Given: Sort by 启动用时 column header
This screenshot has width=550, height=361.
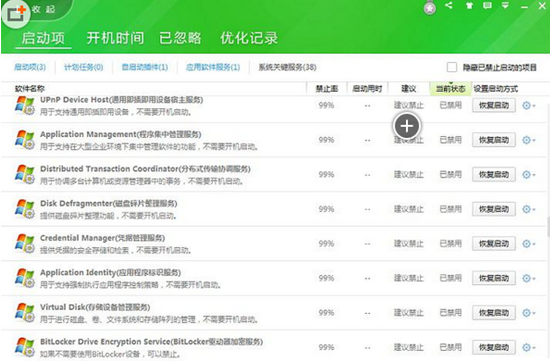Looking at the screenshot, I should (x=367, y=88).
